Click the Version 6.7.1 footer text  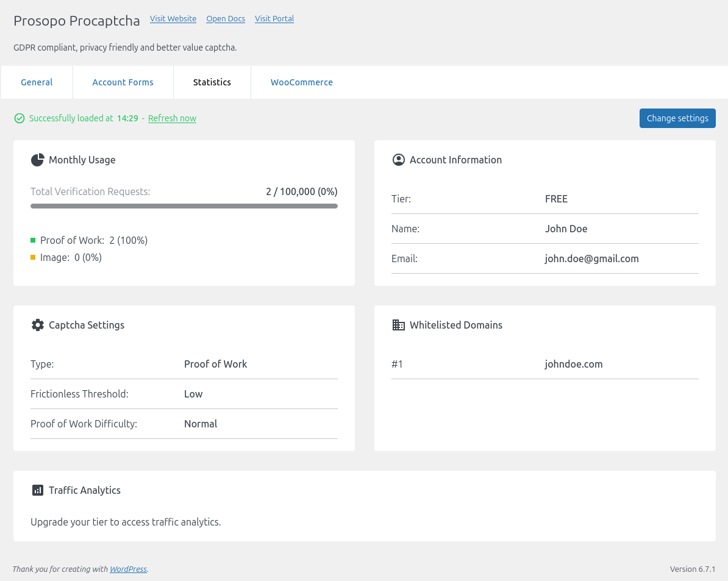point(692,569)
